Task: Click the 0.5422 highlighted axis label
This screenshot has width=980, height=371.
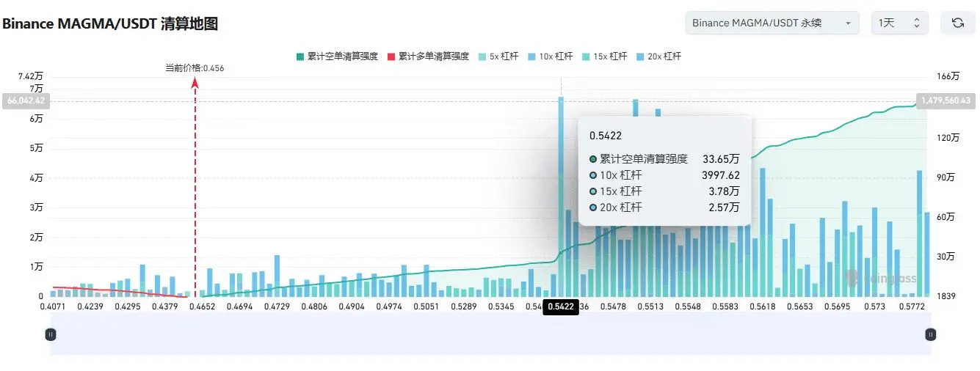Action: (x=561, y=307)
